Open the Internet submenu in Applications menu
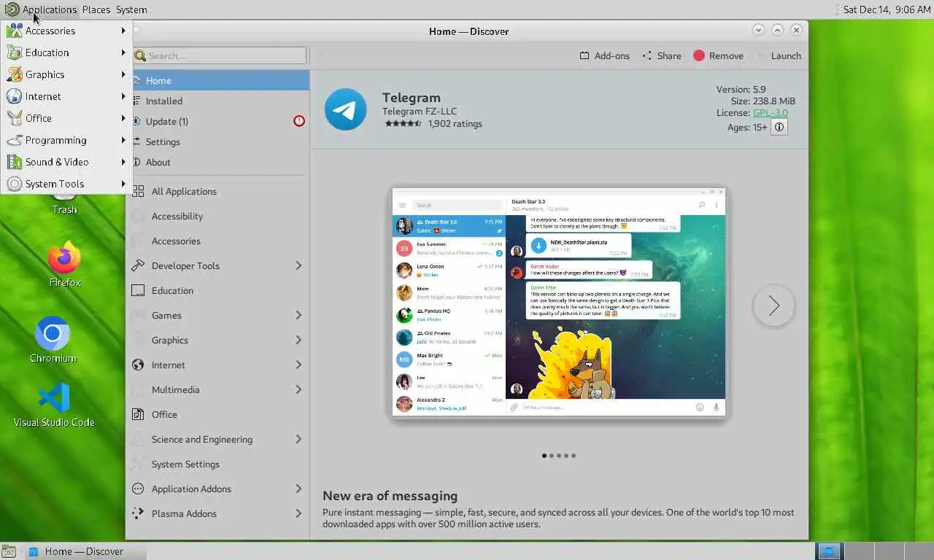This screenshot has width=934, height=560. pyautogui.click(x=66, y=96)
